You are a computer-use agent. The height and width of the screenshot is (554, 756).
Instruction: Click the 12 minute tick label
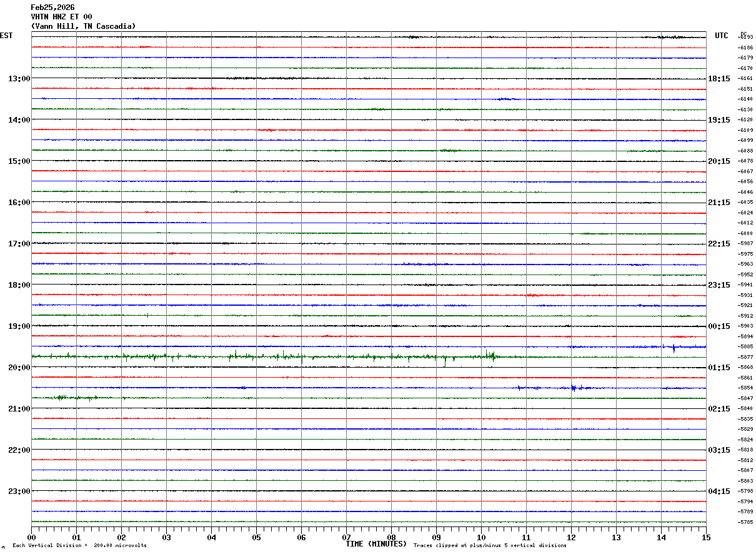point(571,538)
